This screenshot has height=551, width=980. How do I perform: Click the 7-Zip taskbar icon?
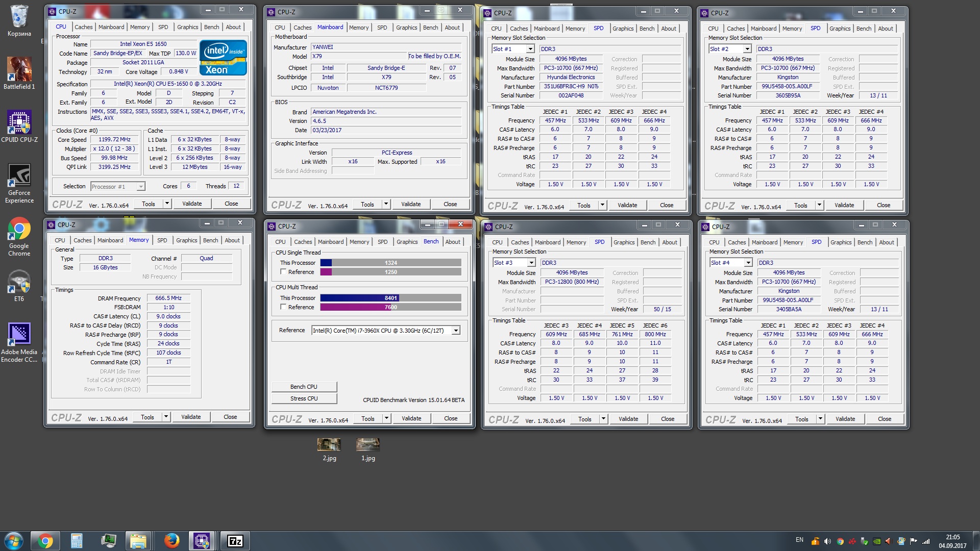click(x=235, y=540)
